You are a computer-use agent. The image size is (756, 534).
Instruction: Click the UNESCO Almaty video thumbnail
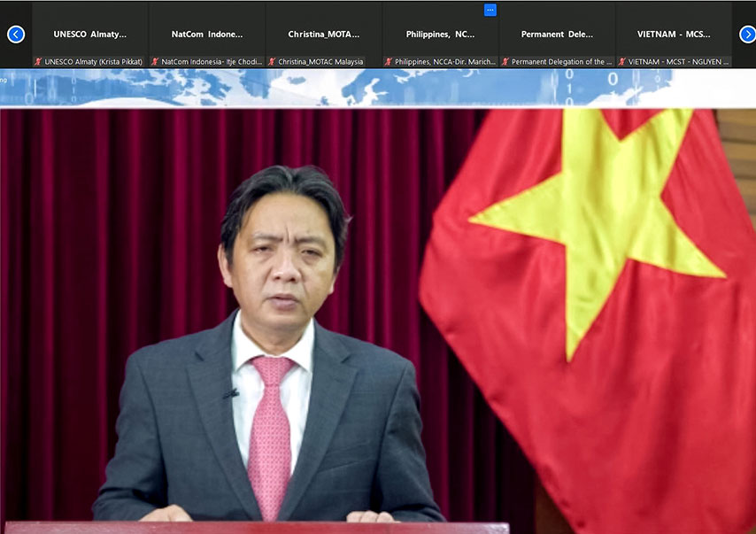tap(89, 34)
